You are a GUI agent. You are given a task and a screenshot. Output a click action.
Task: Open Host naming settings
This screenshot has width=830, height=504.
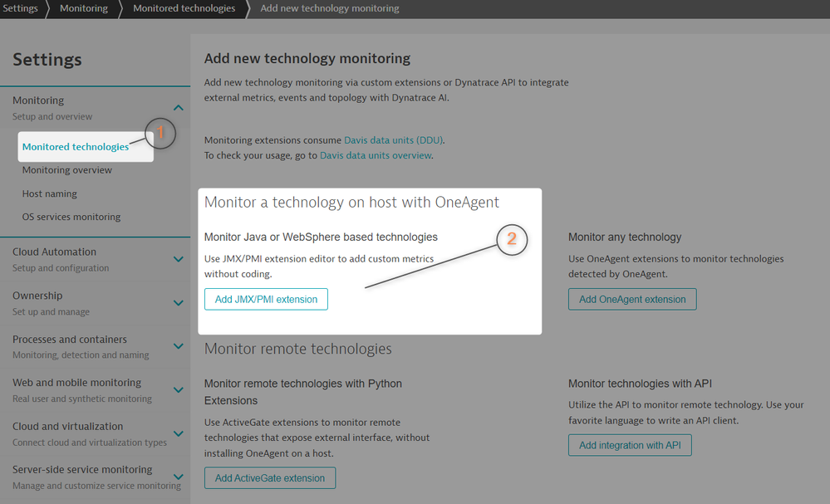(50, 193)
